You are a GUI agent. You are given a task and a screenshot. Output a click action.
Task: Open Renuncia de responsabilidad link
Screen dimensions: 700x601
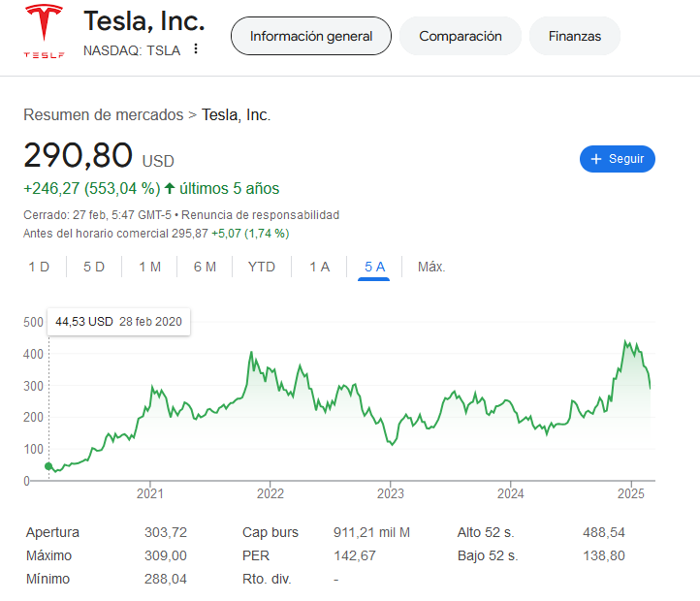(x=261, y=214)
